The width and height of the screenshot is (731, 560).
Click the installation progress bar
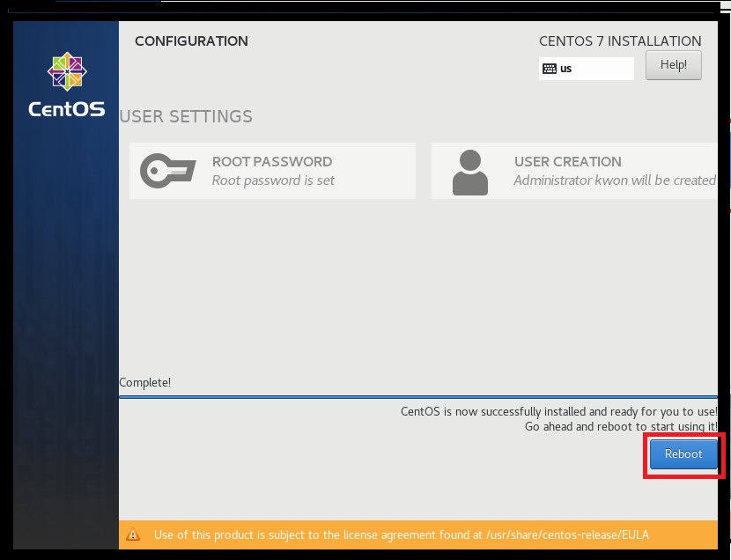pos(418,397)
